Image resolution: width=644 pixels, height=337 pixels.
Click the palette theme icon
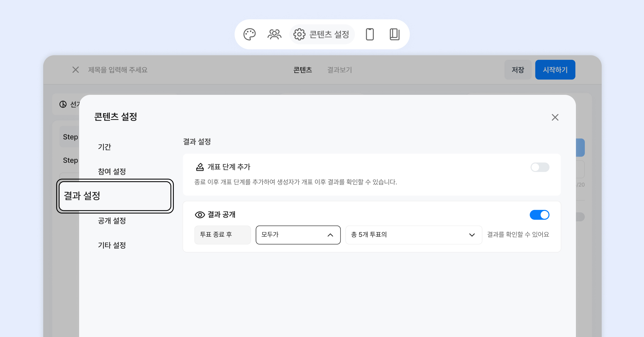pyautogui.click(x=249, y=34)
